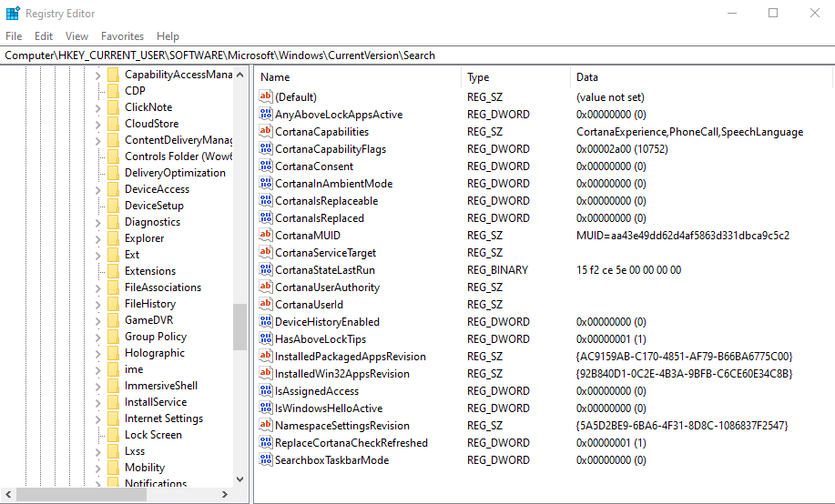Expand the Lxss key
835x504 pixels.
tap(98, 452)
